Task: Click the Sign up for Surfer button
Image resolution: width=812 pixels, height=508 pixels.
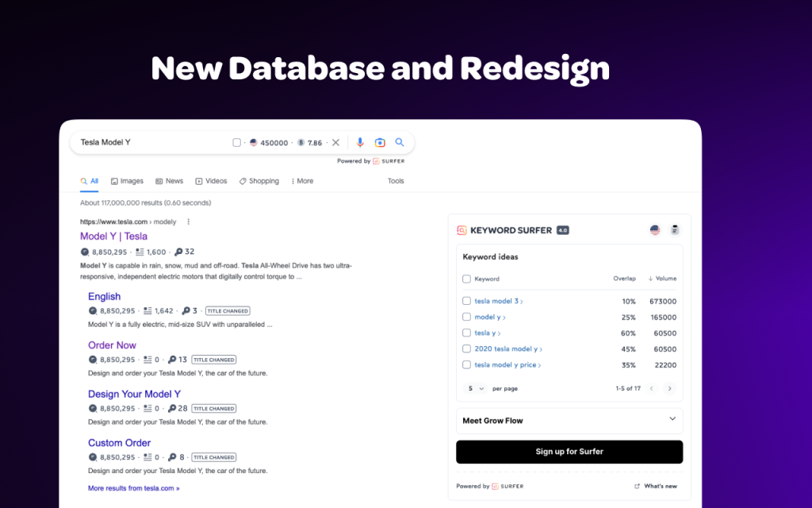Action: pyautogui.click(x=569, y=452)
